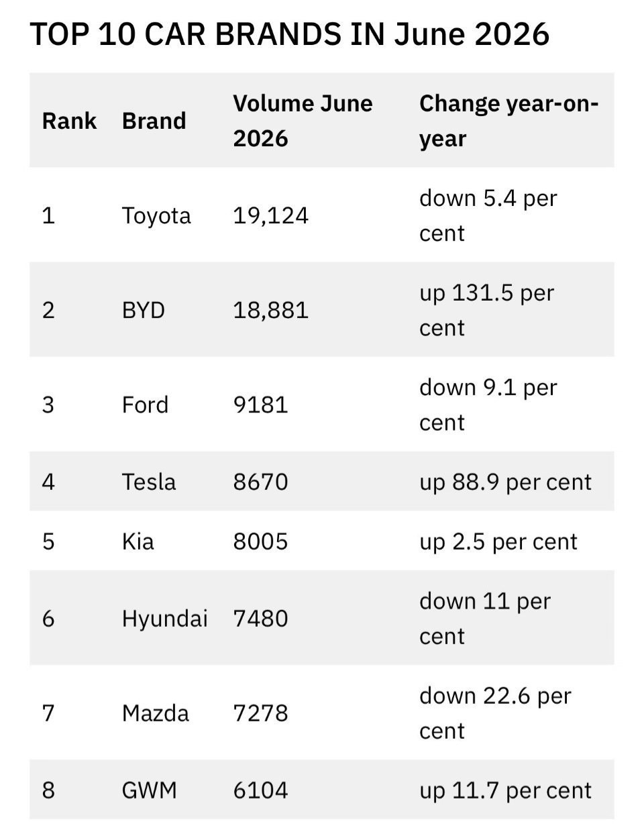Click the BYD brand name

[143, 311]
